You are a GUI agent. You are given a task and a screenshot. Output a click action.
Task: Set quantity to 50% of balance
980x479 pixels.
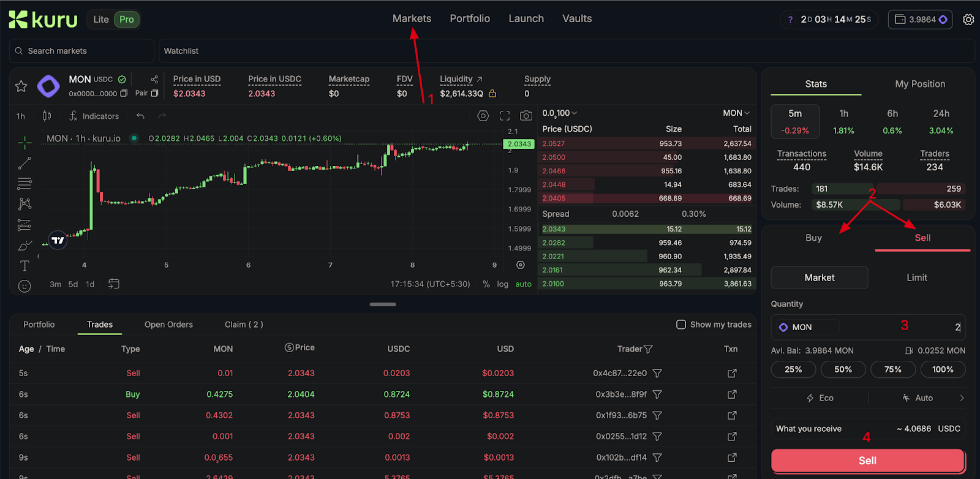coord(843,369)
